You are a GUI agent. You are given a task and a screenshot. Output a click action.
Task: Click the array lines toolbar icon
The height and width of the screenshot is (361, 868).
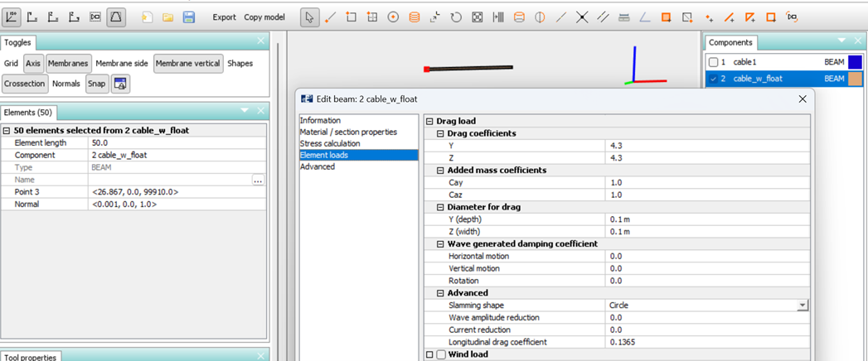(498, 17)
